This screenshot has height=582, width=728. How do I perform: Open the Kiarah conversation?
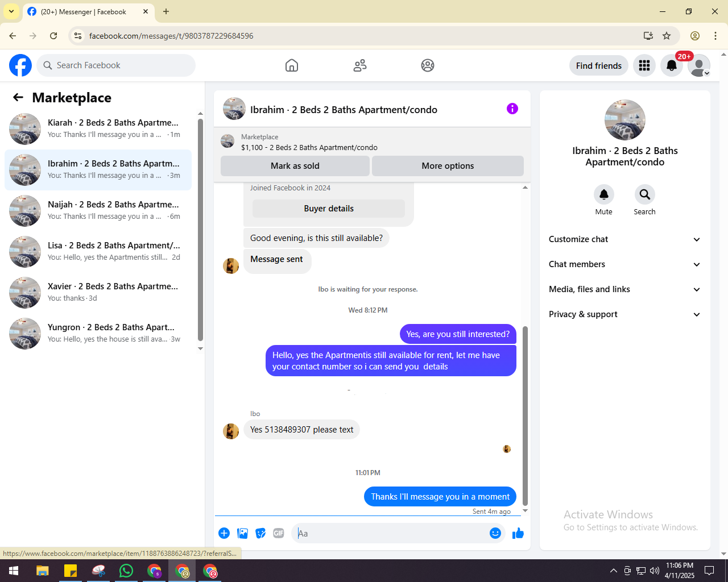(x=98, y=129)
